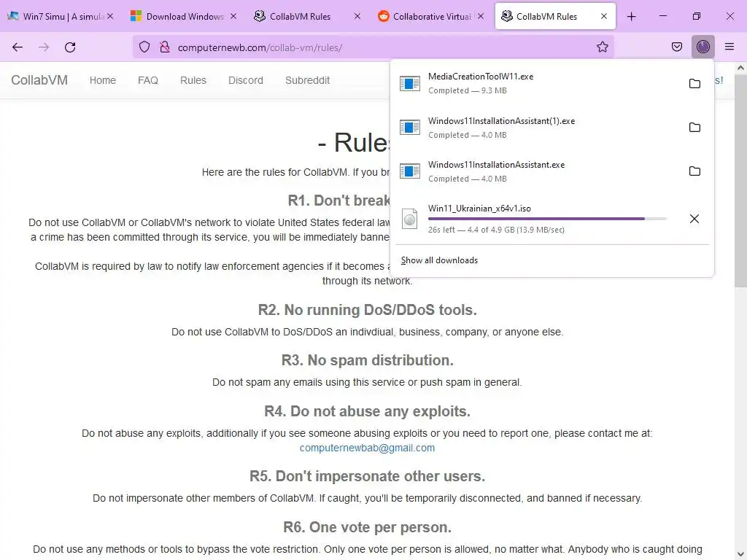Click the R5. Don't impersonate other users heading
Screen dimensions: 747x560
coord(367,476)
